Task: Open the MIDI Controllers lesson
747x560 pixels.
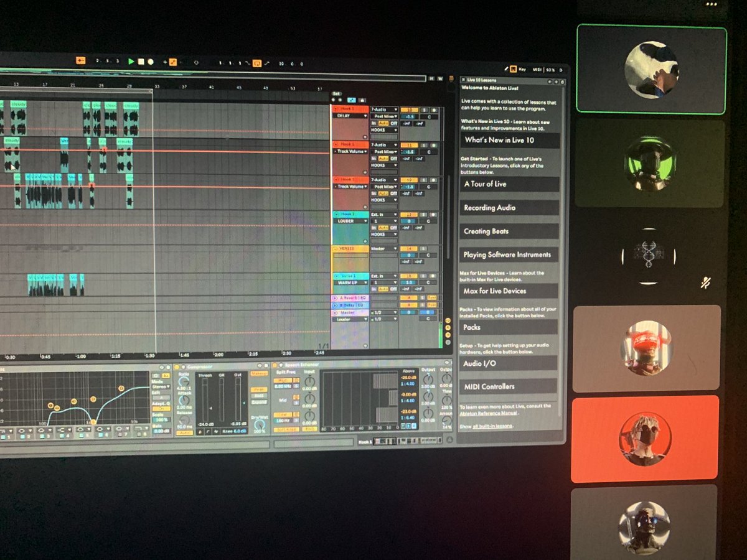Action: [508, 386]
